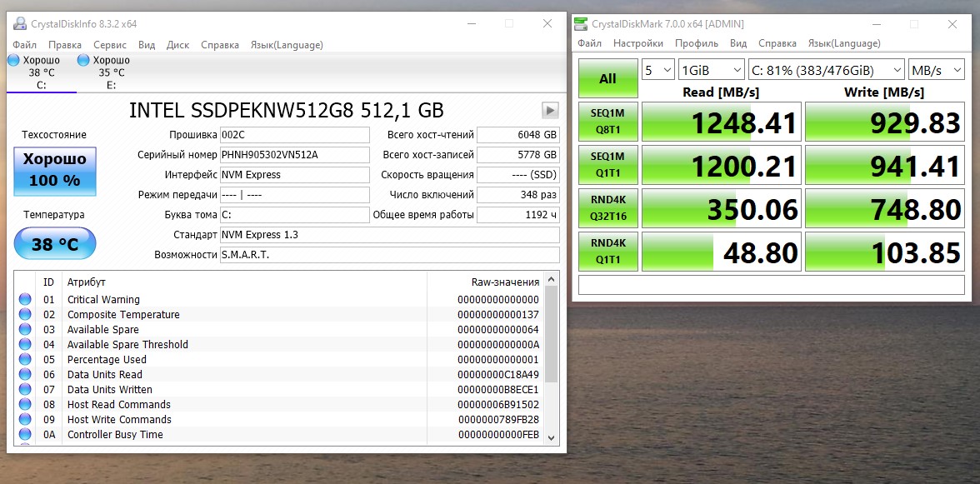Open Настройки menu in CrystalDiskMark
The width and height of the screenshot is (980, 484).
coord(638,43)
